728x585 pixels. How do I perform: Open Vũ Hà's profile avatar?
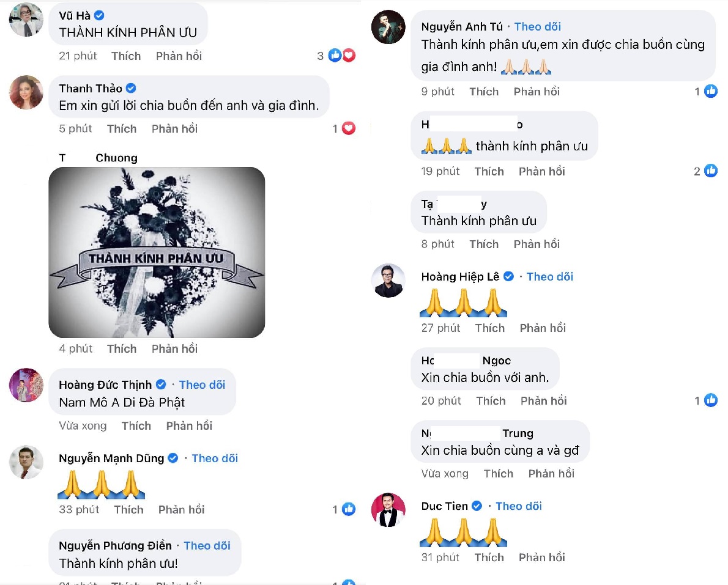26,20
